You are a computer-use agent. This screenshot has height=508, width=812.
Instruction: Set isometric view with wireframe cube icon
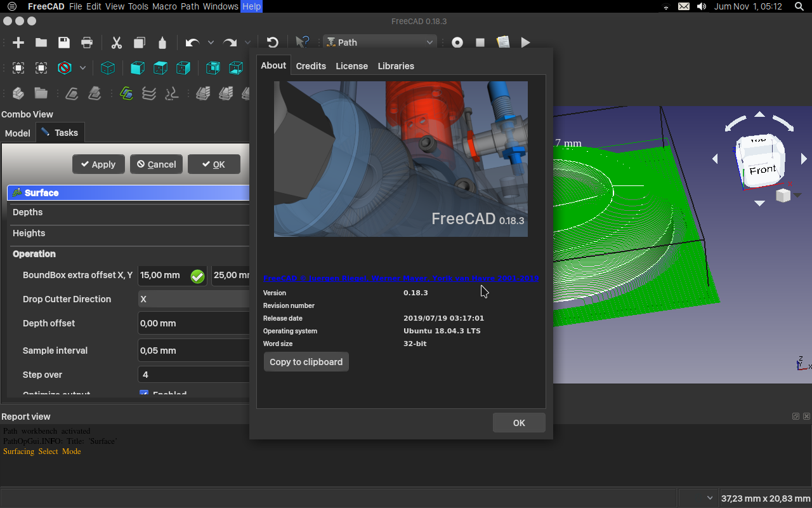[108, 68]
